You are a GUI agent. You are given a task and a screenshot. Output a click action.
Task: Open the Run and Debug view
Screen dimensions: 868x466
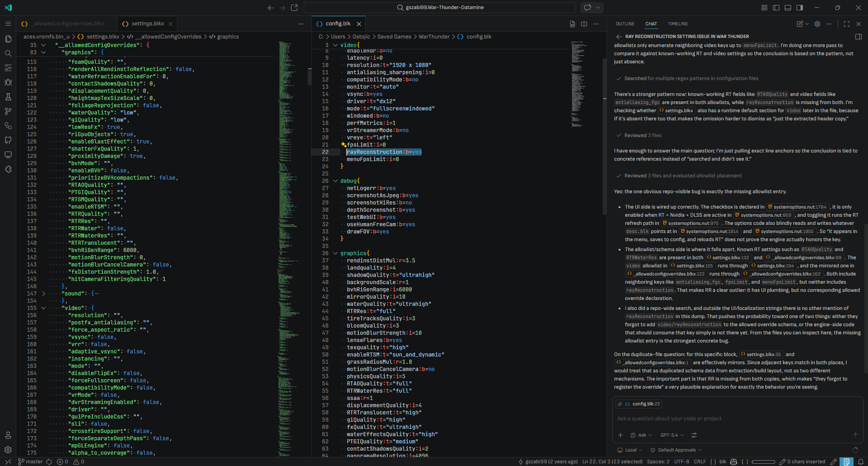tap(8, 82)
